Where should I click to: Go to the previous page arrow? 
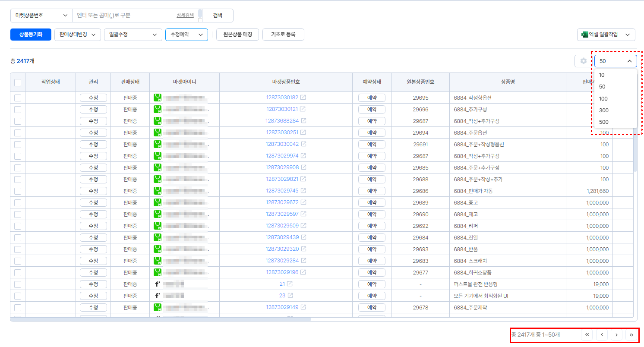point(602,334)
